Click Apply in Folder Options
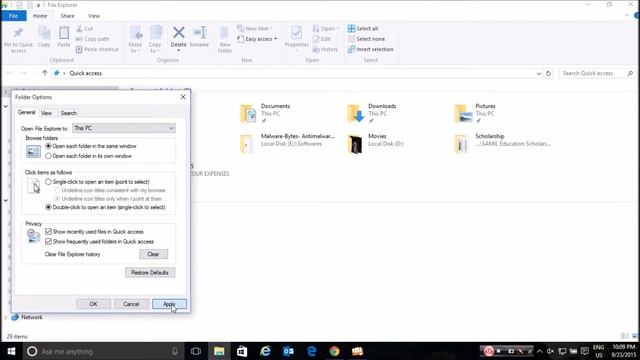The image size is (640, 360). [x=169, y=304]
